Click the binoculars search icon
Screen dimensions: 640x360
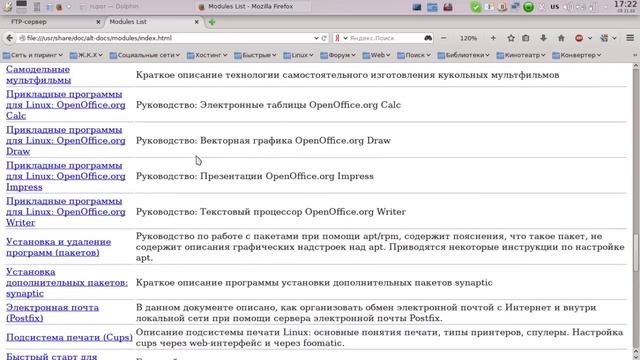(428, 38)
